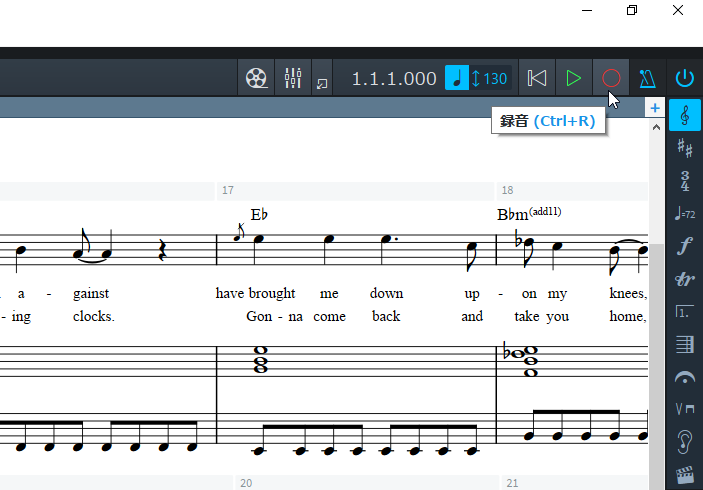
Task: Close the application window
Action: click(x=677, y=10)
